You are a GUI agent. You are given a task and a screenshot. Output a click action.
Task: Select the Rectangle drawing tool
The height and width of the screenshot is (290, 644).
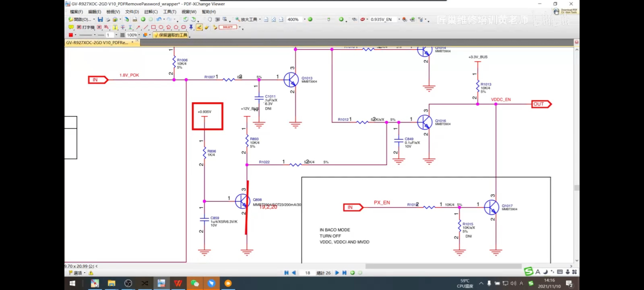(153, 27)
